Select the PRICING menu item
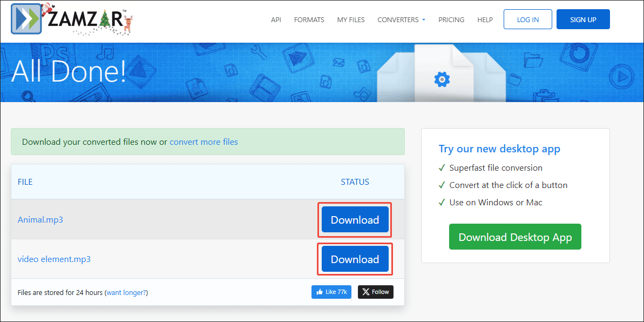 tap(451, 19)
